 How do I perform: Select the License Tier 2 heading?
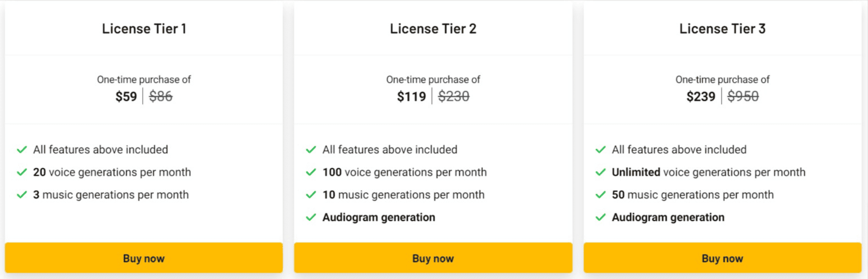point(433,28)
